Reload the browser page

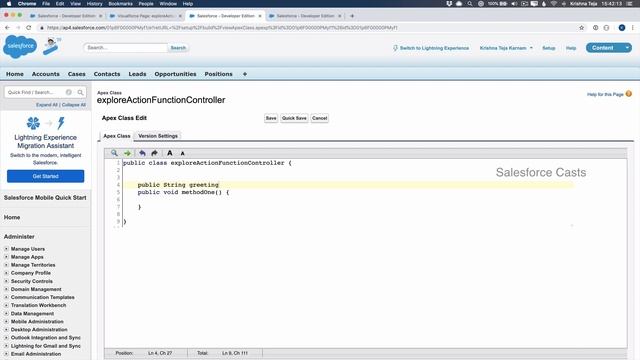pyautogui.click(x=29, y=28)
